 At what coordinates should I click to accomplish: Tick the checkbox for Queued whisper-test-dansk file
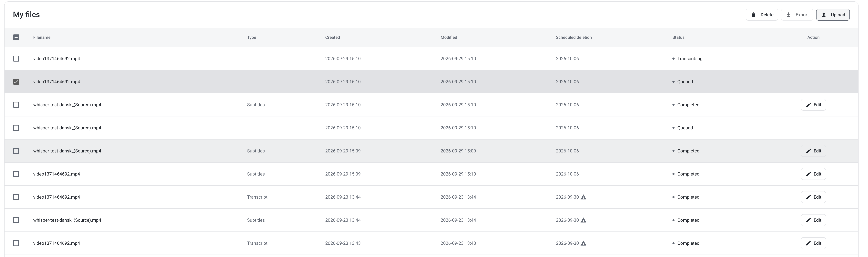point(16,128)
